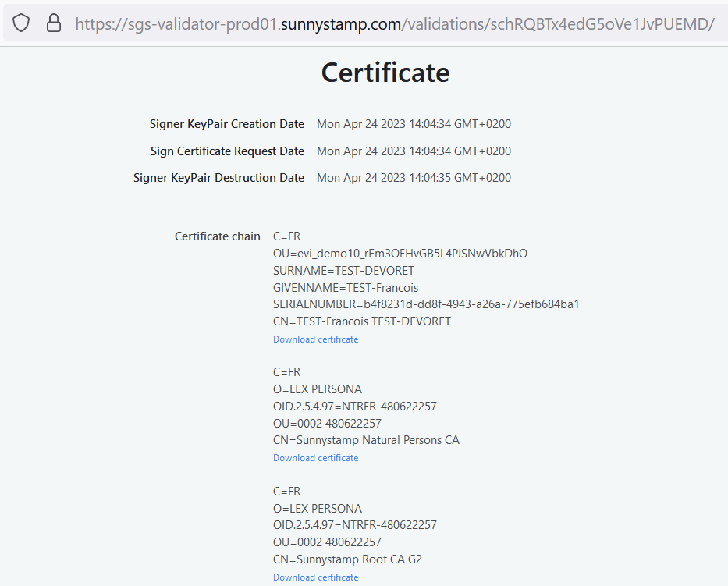This screenshot has height=586, width=728.
Task: Click the Signer KeyPair Destruction Date label
Action: [218, 178]
